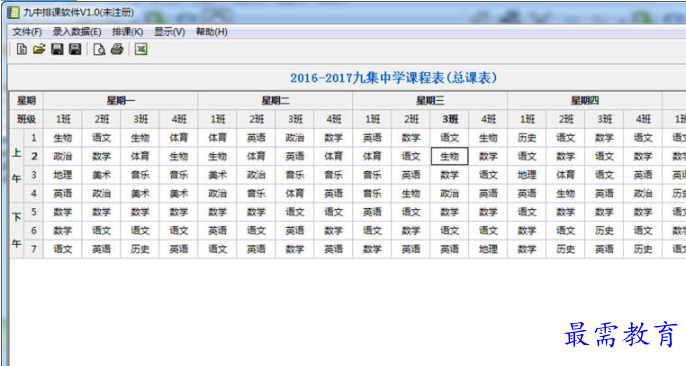Open Print Preview from the toolbar
This screenshot has width=686, height=366.
(x=99, y=49)
